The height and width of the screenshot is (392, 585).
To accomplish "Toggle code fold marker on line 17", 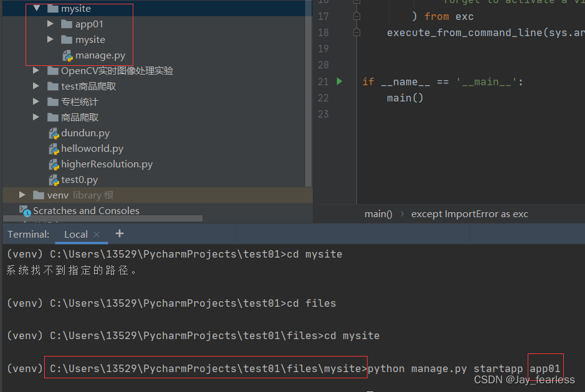I will [357, 16].
